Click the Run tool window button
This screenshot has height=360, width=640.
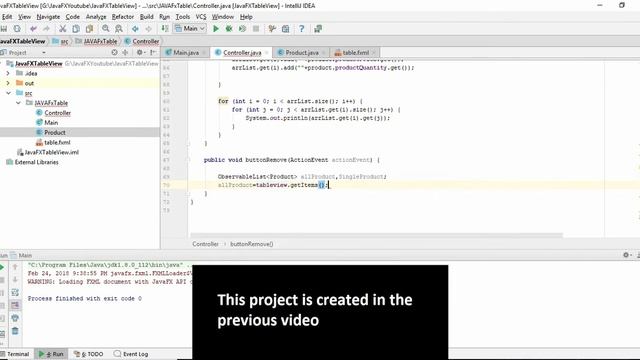point(51,354)
